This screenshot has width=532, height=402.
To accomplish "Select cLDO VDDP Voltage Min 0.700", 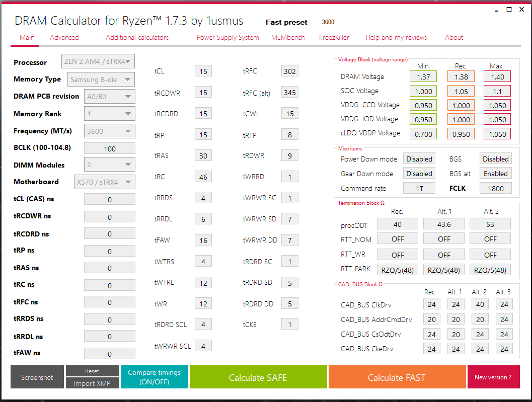I will click(x=423, y=134).
